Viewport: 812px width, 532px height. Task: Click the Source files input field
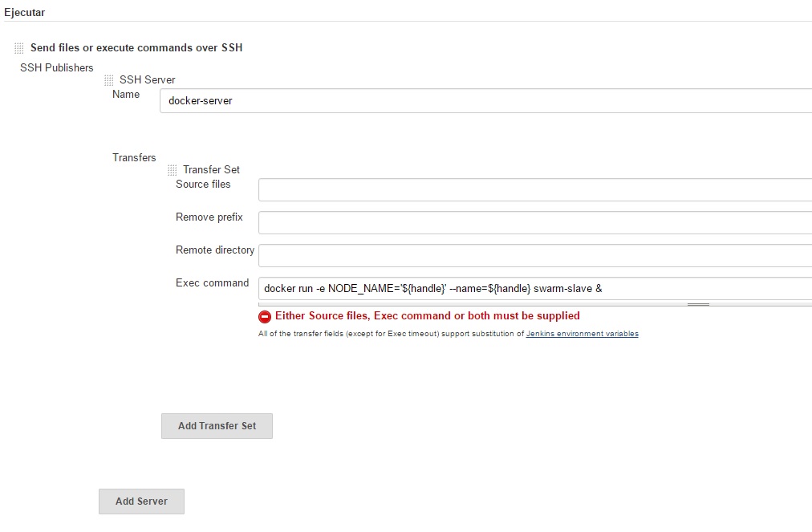535,189
